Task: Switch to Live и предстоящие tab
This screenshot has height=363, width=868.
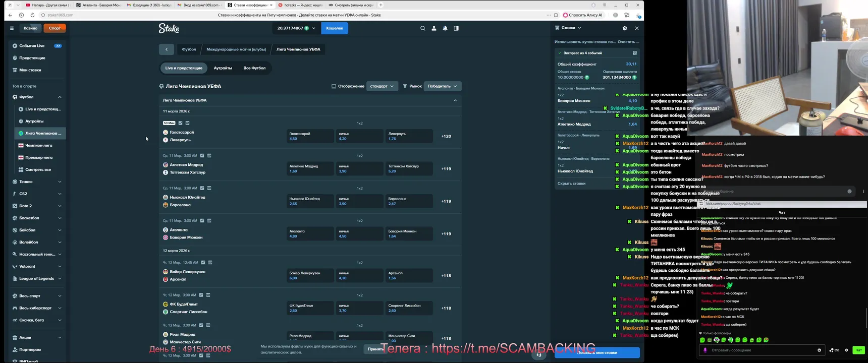Action: pyautogui.click(x=184, y=68)
